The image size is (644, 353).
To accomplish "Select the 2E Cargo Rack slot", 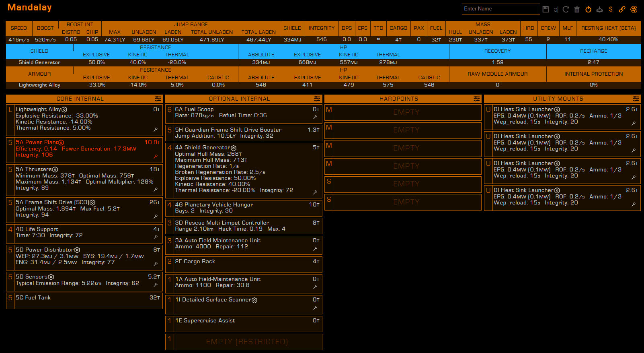I will tap(244, 264).
